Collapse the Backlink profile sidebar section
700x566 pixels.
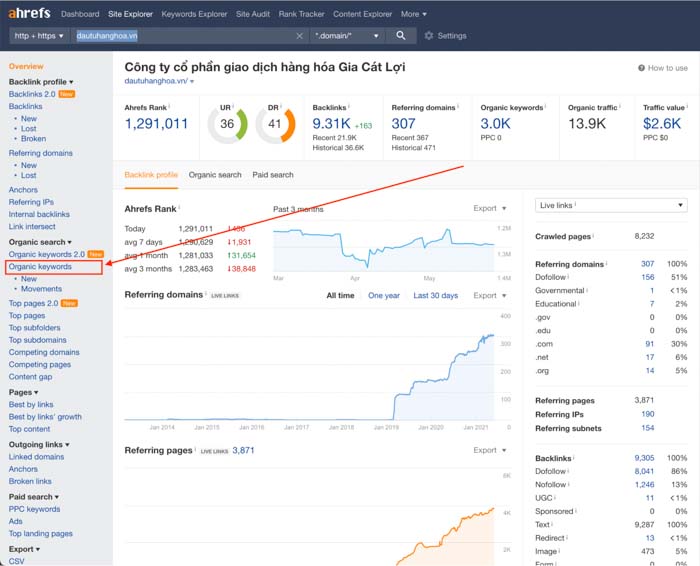pos(41,82)
